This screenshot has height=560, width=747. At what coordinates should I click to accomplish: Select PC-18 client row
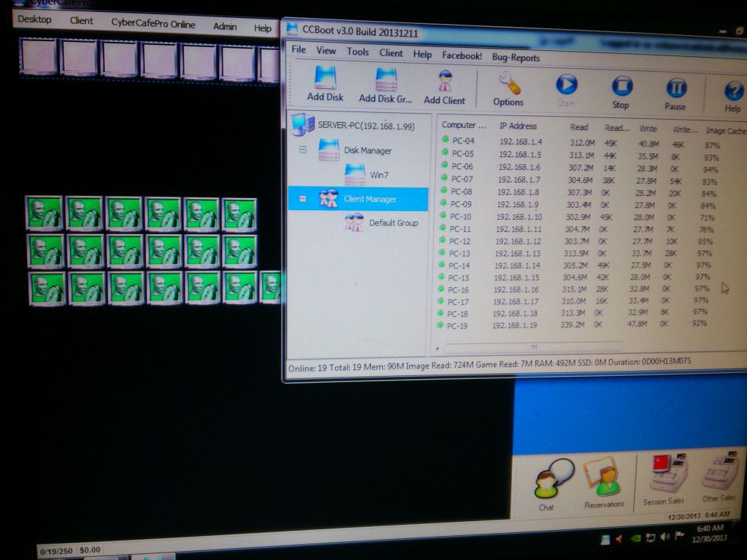(574, 313)
